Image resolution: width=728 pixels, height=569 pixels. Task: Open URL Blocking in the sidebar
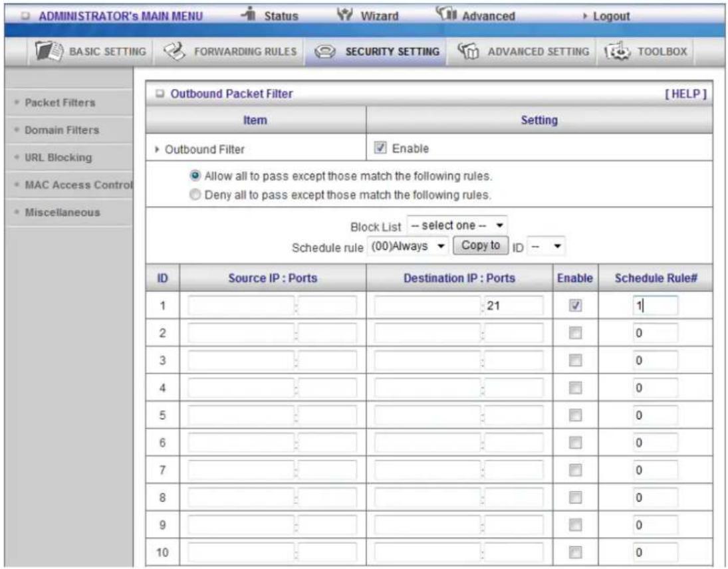[x=58, y=158]
